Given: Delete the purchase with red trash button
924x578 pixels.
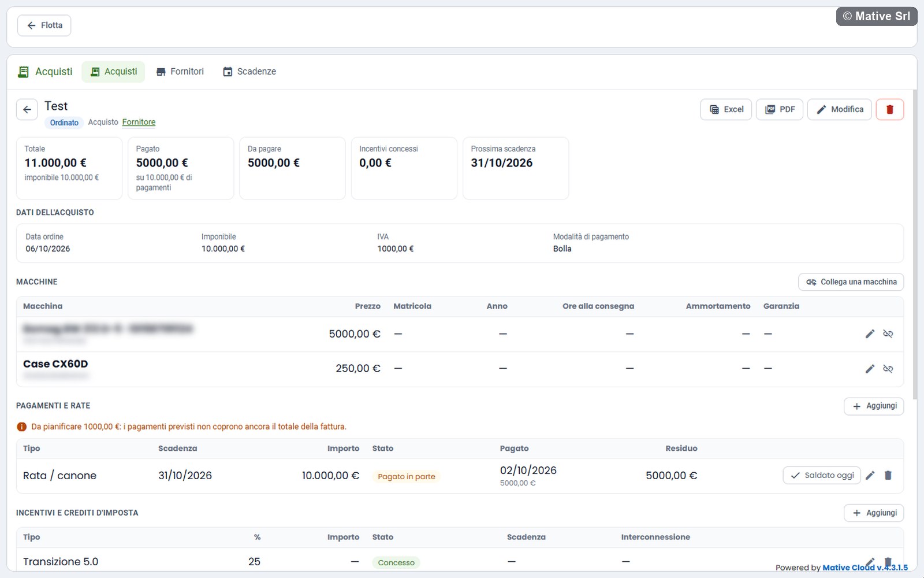Looking at the screenshot, I should click(890, 109).
